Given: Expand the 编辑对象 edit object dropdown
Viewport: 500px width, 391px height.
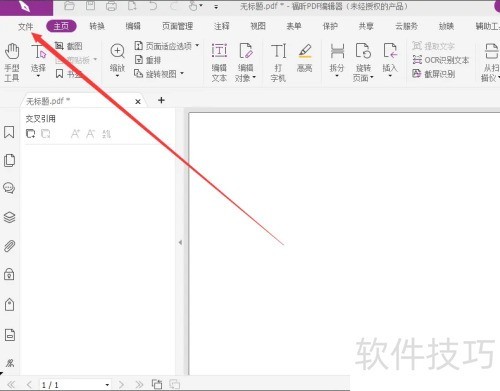Looking at the screenshot, I should tap(254, 77).
